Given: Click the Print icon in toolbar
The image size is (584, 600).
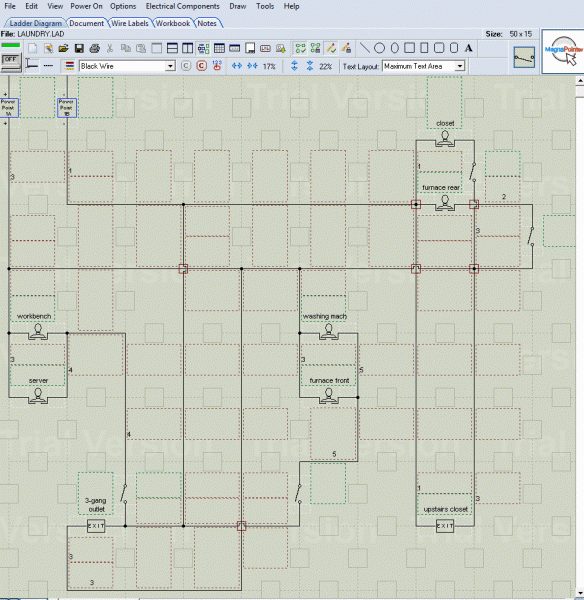Looking at the screenshot, I should [95, 49].
